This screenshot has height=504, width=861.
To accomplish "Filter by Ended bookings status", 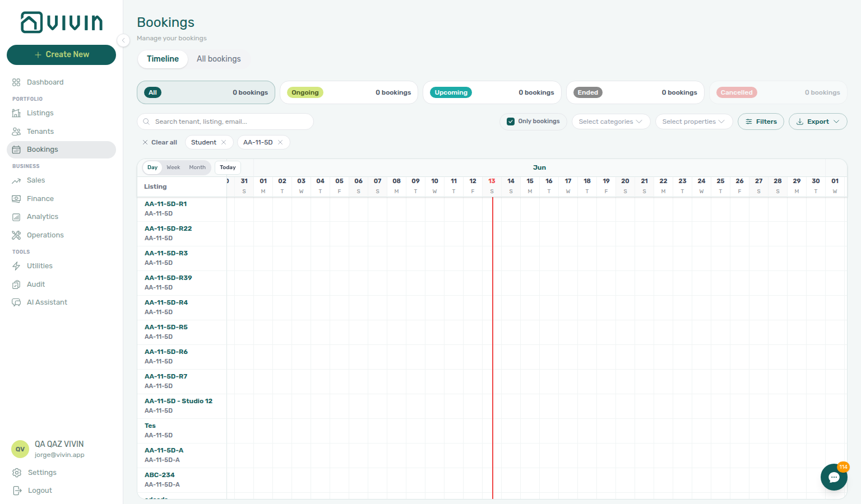I will (635, 92).
